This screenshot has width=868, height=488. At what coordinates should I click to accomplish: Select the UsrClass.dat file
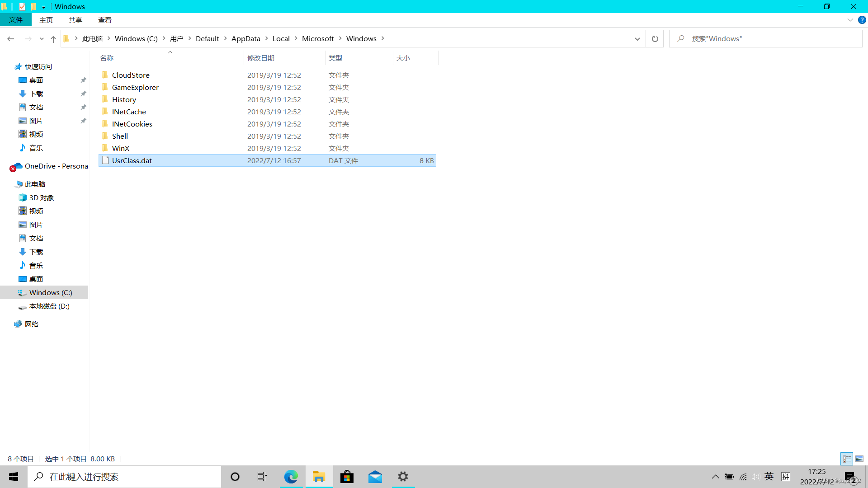click(132, 160)
